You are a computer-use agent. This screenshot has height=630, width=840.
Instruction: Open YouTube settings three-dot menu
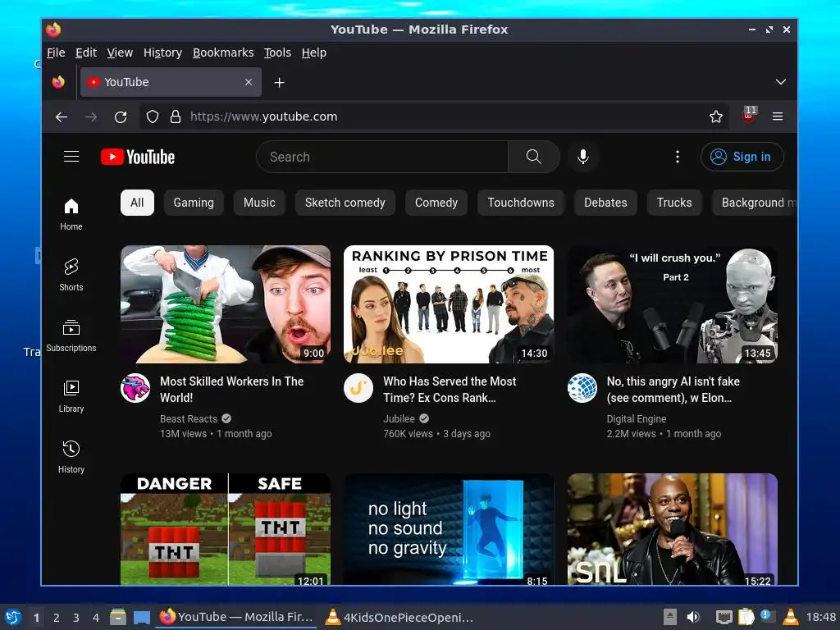tap(677, 157)
